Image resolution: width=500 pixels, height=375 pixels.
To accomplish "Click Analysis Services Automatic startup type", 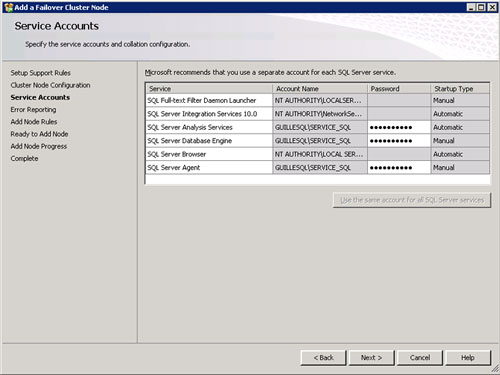I will click(x=460, y=127).
